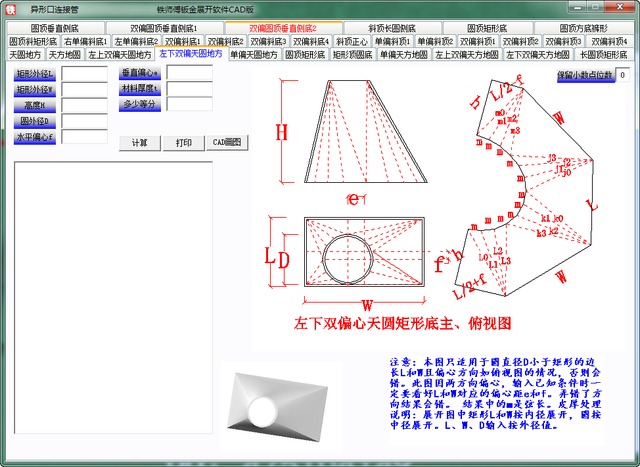Viewport: 640px width, 467px height.
Task: Open the 右单偏斜底1 tab
Action: click(x=85, y=42)
